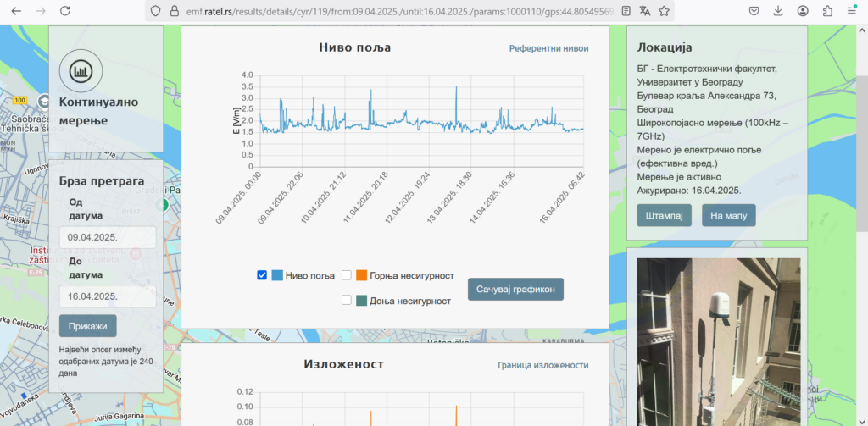The image size is (868, 426).
Task: Click the Граница изложености link
Action: [542, 365]
